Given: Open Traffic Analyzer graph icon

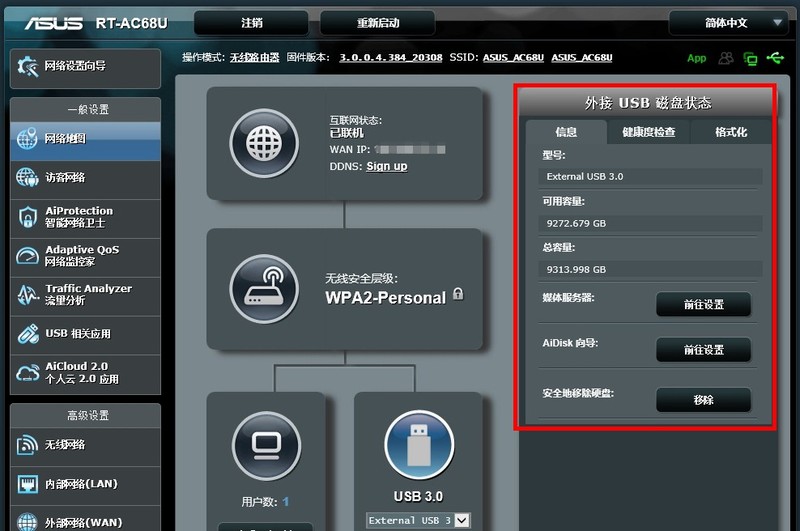Looking at the screenshot, I should click(x=27, y=295).
